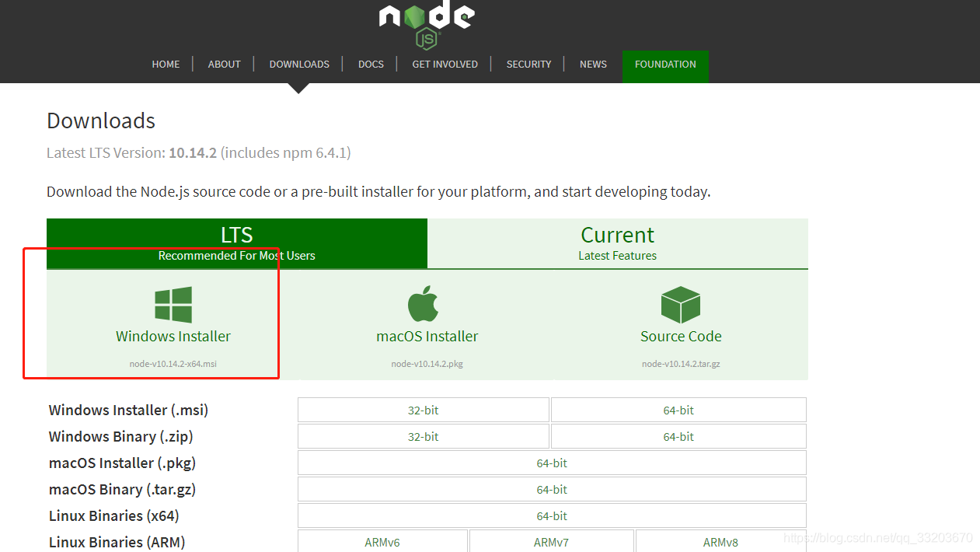Download ARMv6 Linux Binaries
This screenshot has height=552, width=980.
[382, 541]
